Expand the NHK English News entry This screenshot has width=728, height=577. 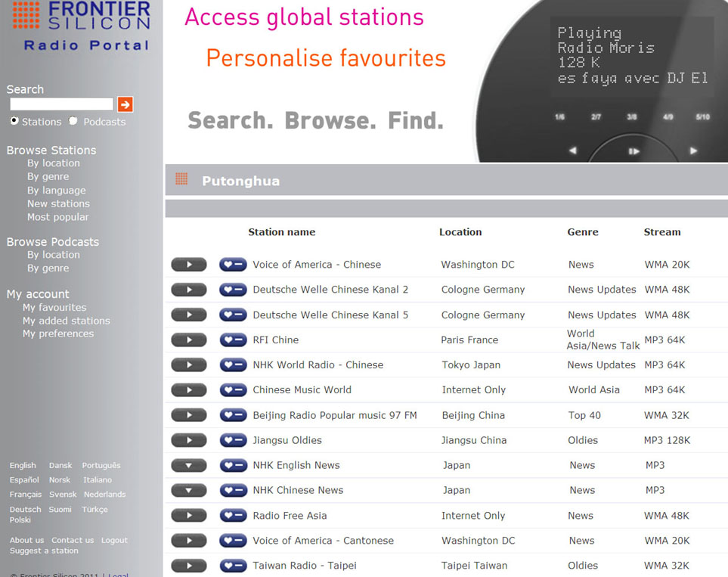188,466
